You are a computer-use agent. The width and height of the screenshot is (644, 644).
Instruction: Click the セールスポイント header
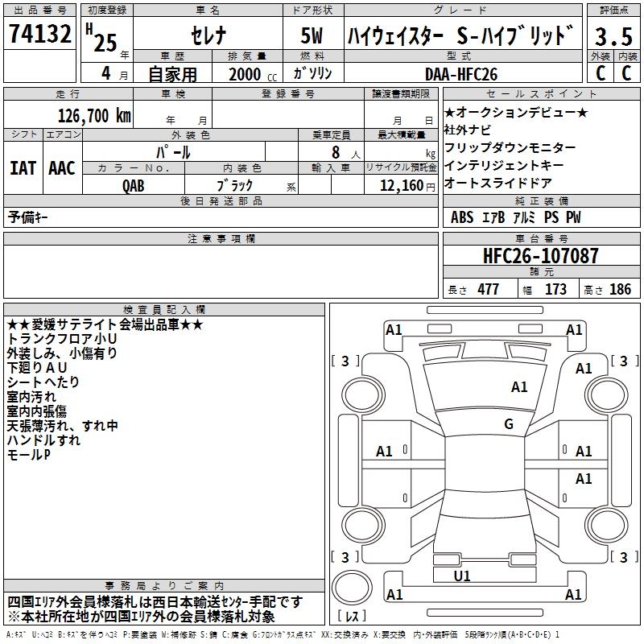541,94
